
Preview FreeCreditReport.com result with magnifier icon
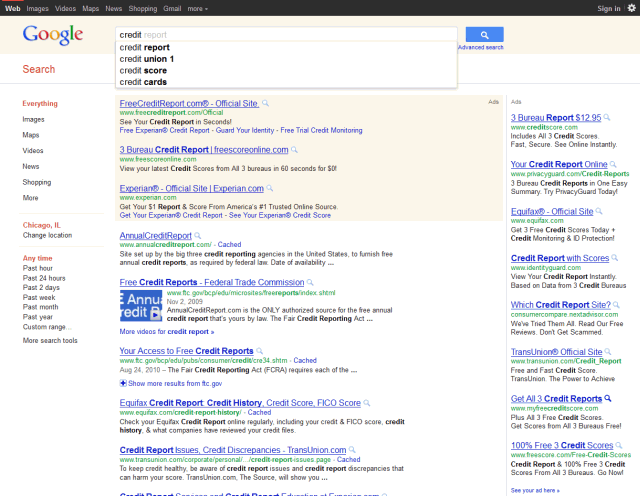point(266,103)
